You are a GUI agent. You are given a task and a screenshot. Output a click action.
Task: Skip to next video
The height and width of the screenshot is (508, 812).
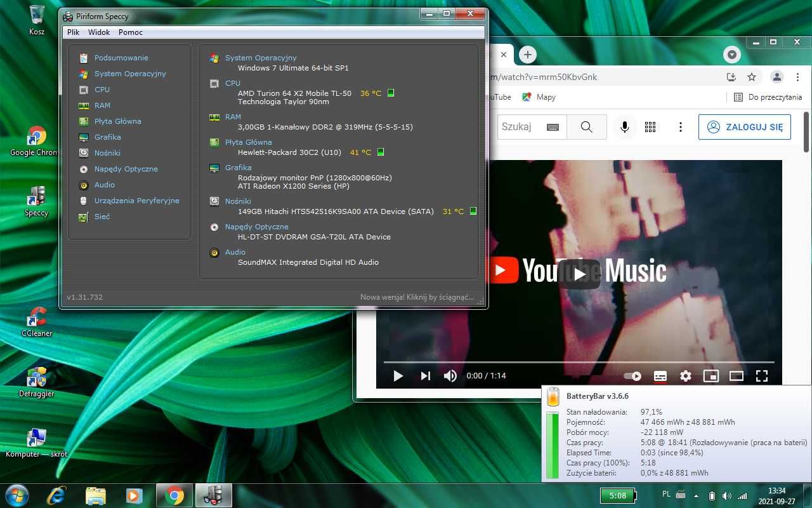pos(425,376)
